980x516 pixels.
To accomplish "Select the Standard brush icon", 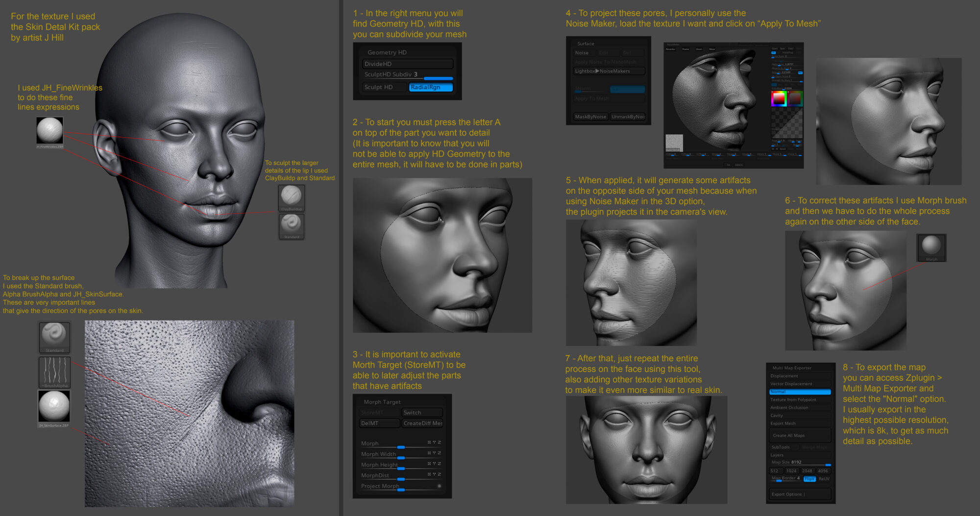I will 54,337.
